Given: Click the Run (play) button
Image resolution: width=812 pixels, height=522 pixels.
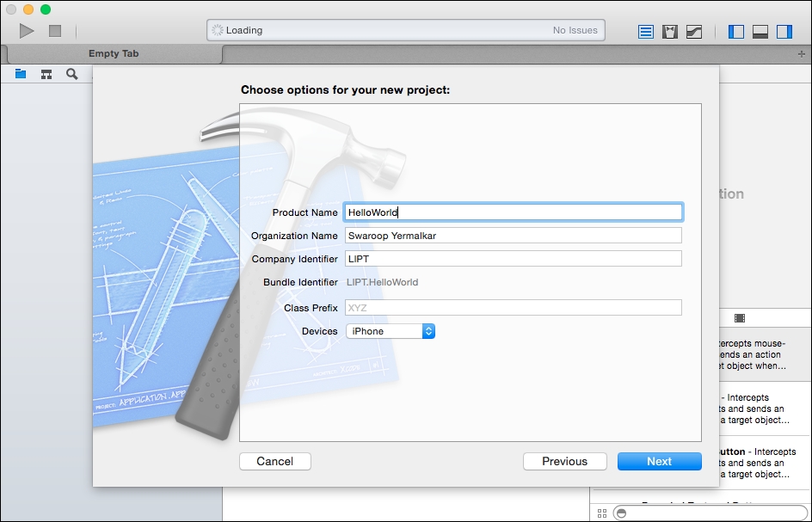Looking at the screenshot, I should (27, 31).
